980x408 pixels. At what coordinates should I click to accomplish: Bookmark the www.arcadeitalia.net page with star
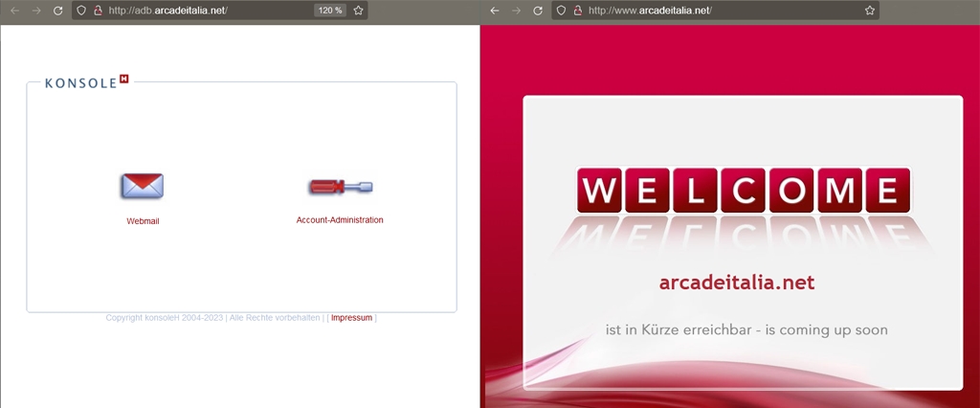click(869, 11)
